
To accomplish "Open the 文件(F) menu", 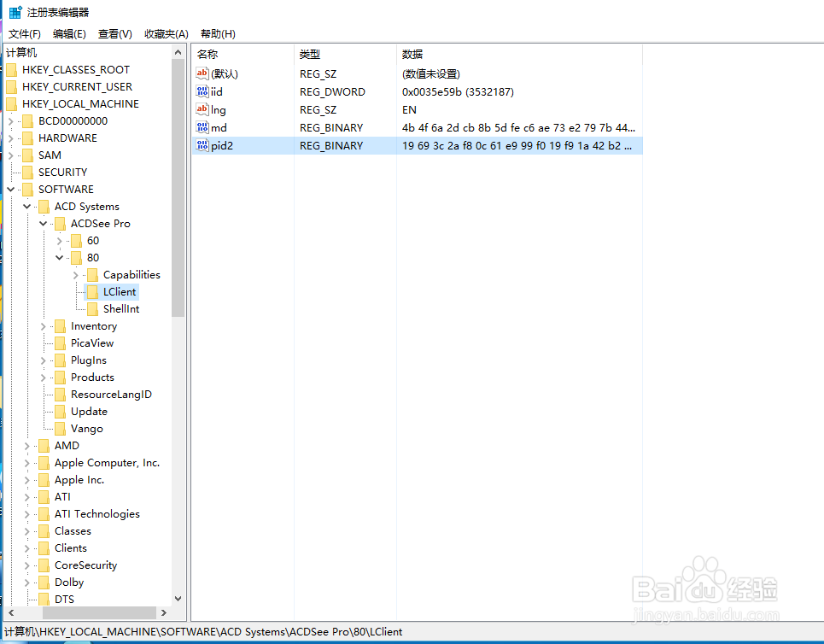I will (x=24, y=34).
